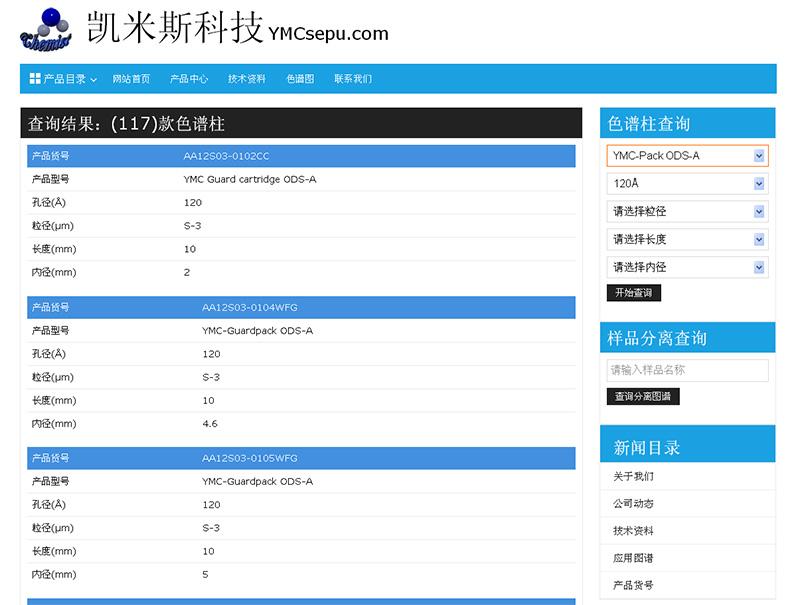
Task: Click the 查询分离图谱 button
Action: [643, 396]
